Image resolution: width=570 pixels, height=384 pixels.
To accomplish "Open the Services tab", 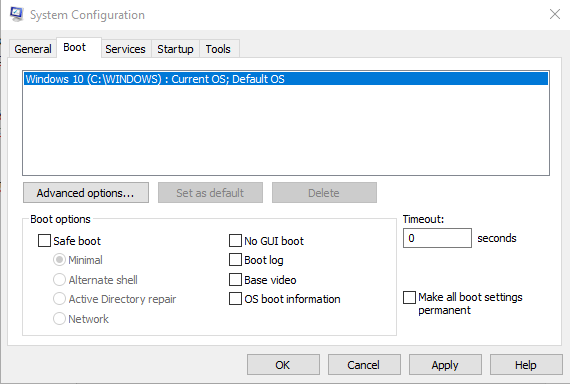I will click(x=125, y=49).
